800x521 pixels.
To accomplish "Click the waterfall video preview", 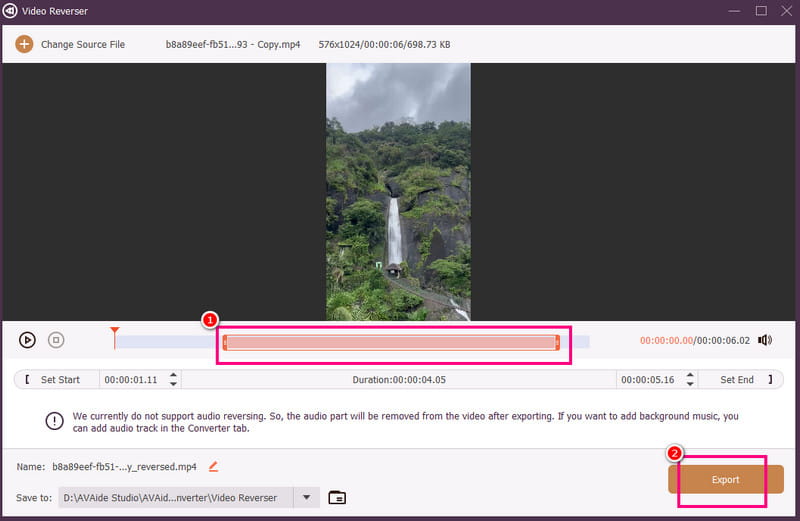I will pyautogui.click(x=398, y=192).
